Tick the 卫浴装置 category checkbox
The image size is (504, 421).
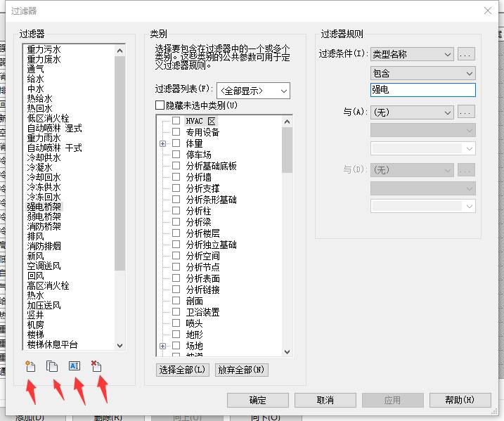click(x=176, y=312)
